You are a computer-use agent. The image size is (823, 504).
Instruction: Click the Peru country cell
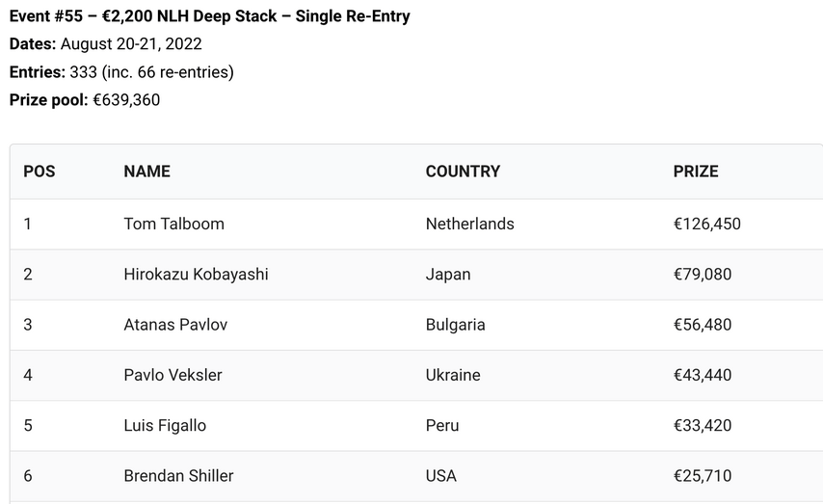coord(442,425)
